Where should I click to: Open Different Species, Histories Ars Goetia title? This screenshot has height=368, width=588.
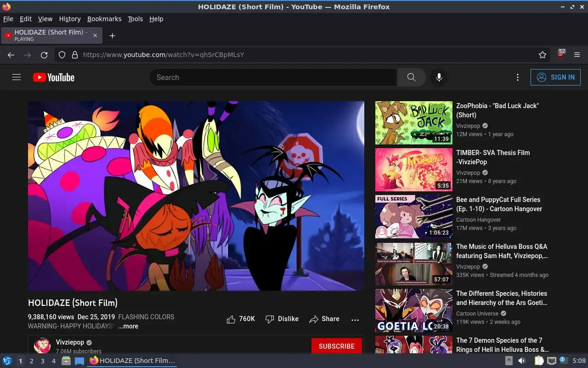pyautogui.click(x=502, y=298)
